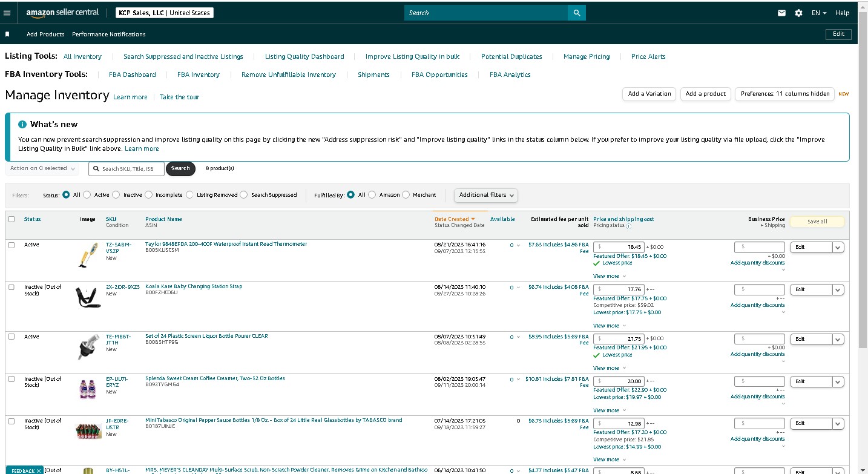The image size is (868, 474).
Task: Check the Liquor Bottle Pourer row checkbox
Action: click(x=12, y=337)
